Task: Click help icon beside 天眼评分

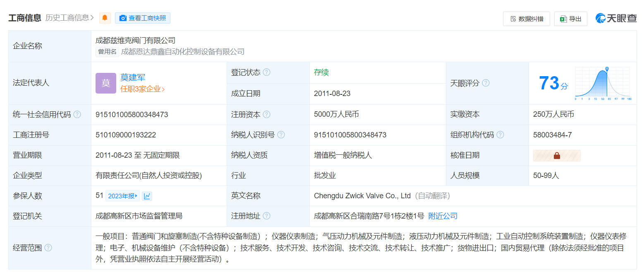Action: coord(486,83)
